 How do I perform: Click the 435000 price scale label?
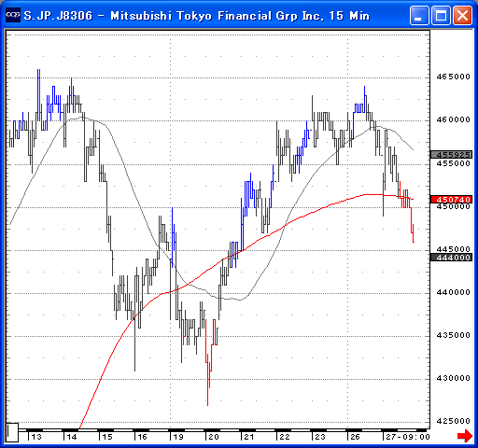point(453,335)
